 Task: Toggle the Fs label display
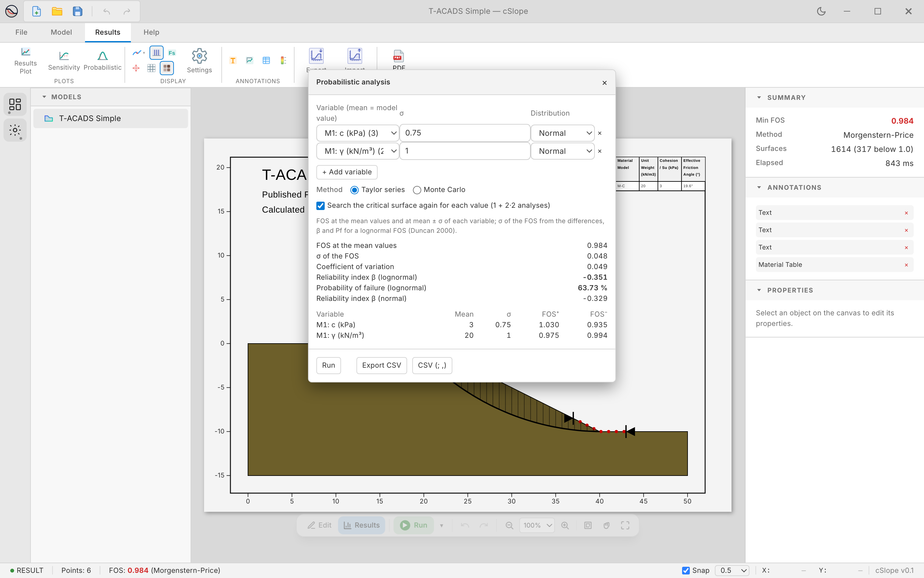[x=172, y=53]
